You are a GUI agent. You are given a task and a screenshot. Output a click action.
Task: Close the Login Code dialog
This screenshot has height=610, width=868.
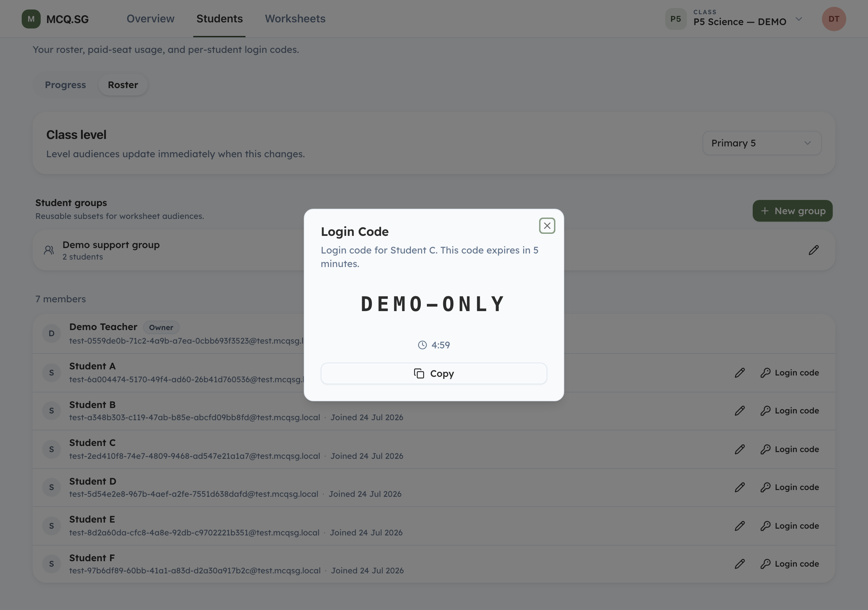click(x=547, y=226)
